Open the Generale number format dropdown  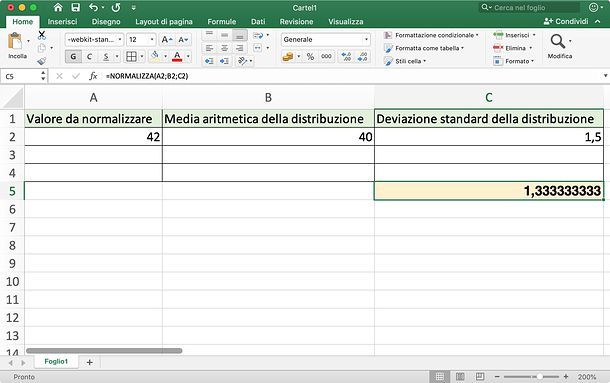point(366,40)
